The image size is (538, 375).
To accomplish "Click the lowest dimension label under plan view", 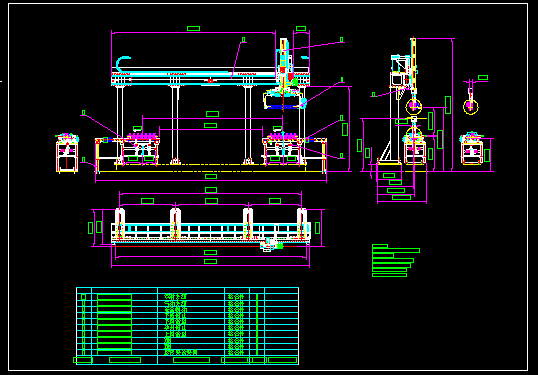I will (x=210, y=261).
